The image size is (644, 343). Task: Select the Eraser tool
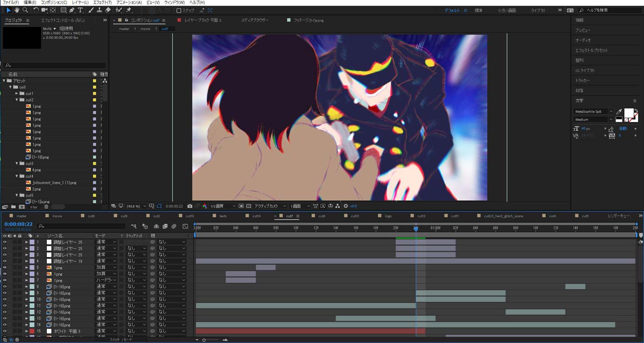(x=108, y=10)
